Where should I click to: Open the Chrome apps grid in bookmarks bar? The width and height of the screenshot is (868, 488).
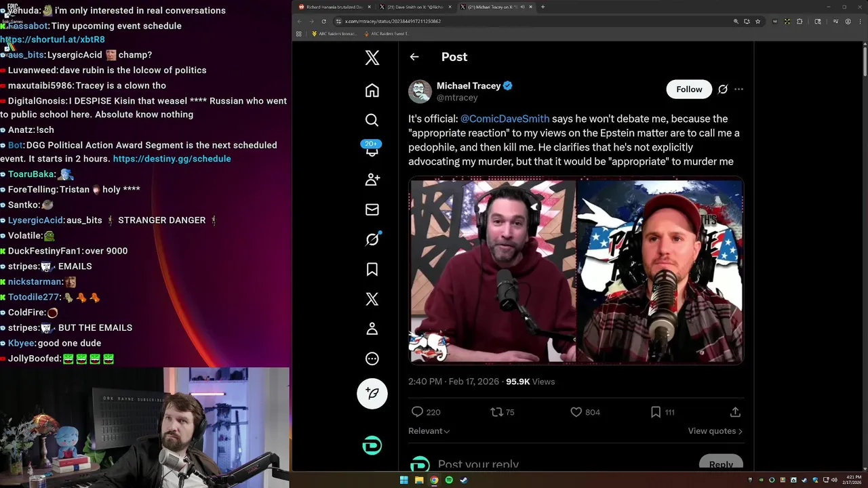tap(298, 33)
